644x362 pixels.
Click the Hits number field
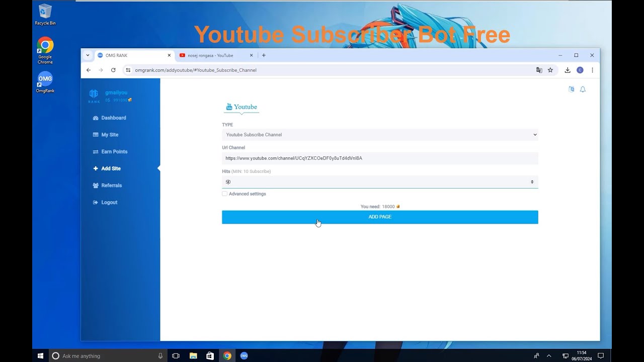380,182
